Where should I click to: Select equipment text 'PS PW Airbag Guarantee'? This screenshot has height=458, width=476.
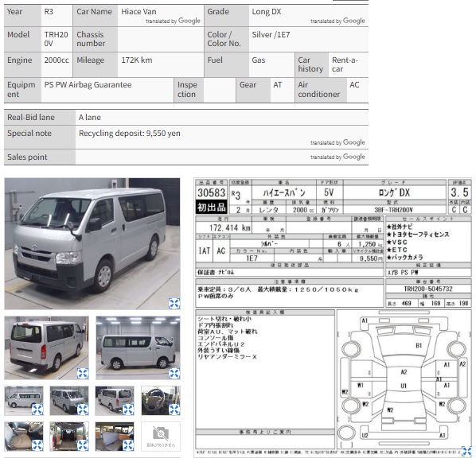click(x=88, y=85)
